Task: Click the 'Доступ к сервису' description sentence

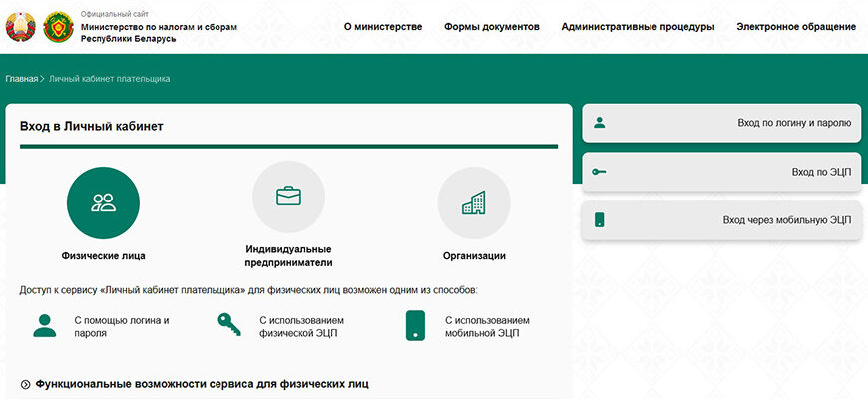Action: coord(247,290)
